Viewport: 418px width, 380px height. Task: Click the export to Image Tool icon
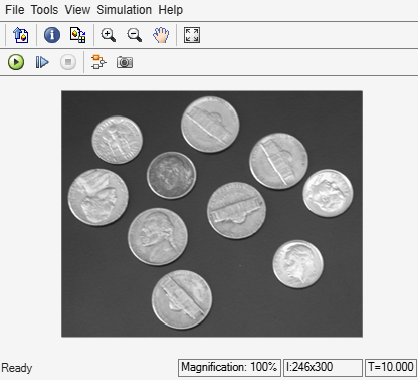(21, 35)
